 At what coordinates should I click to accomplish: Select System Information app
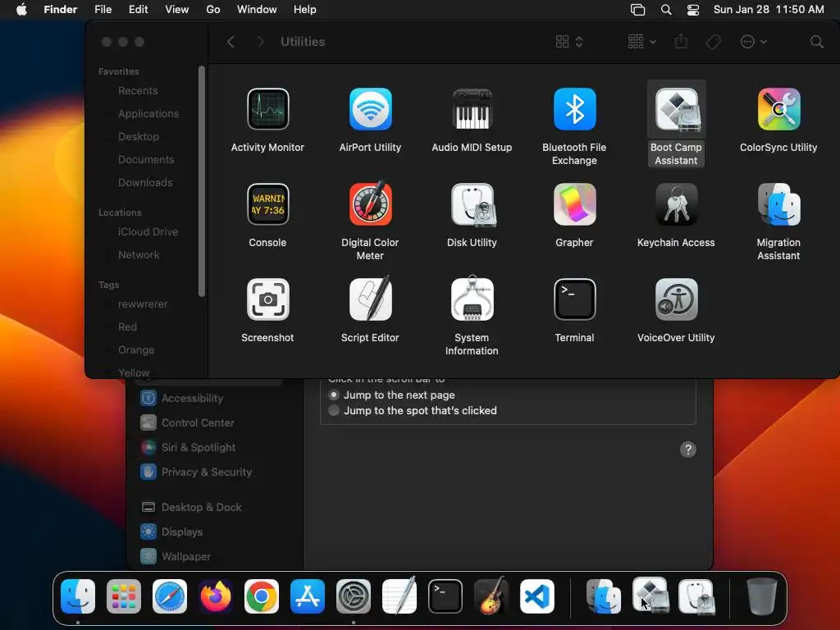coord(472,299)
